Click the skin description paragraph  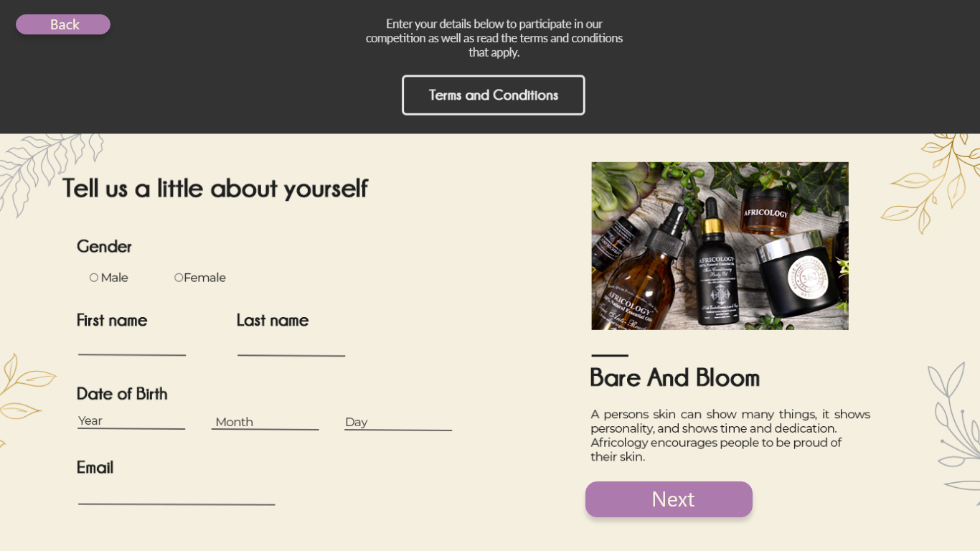730,435
